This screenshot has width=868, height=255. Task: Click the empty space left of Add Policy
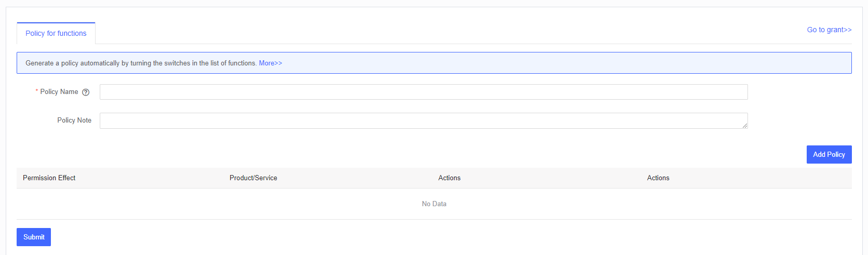click(416, 154)
